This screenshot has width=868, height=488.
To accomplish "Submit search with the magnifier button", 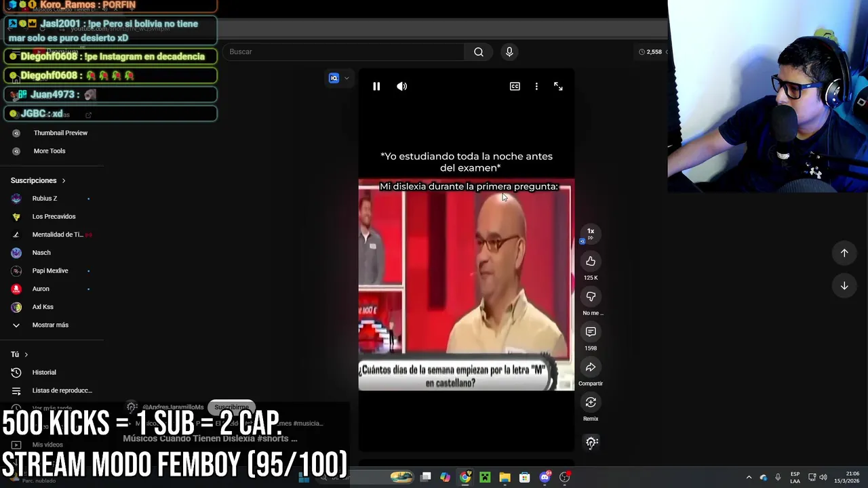I will [479, 52].
